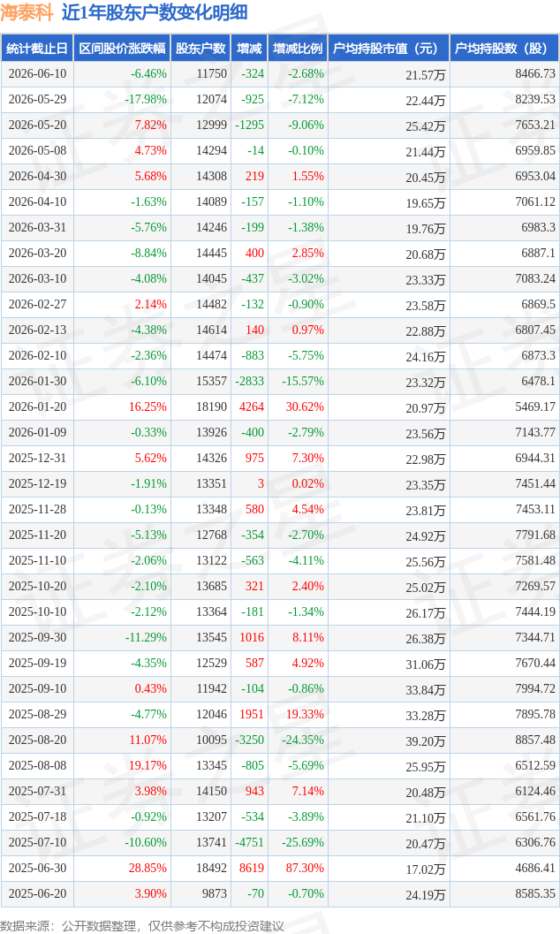Click the 8857.48 average shares cell
The image size is (560, 934).
535,740
